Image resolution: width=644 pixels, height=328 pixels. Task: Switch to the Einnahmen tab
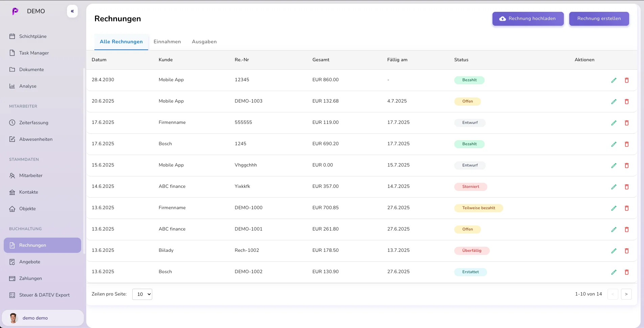coord(167,42)
